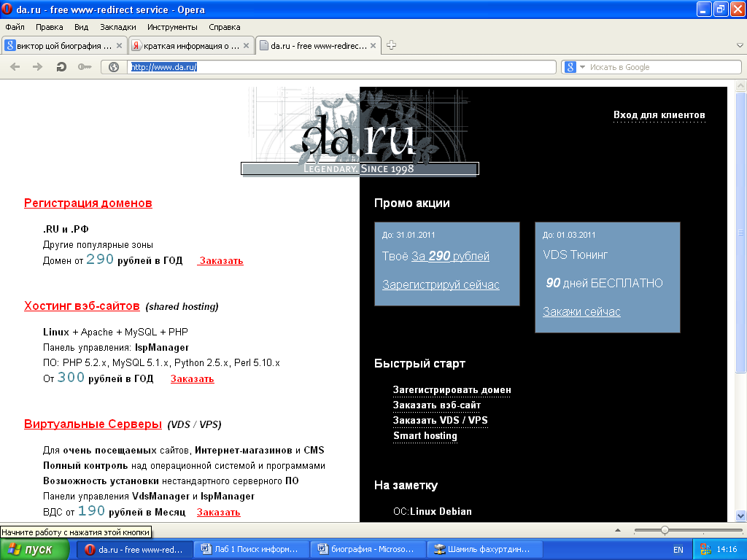This screenshot has height=560, width=747.
Task: Click 'За 290 рублей' promo link
Action: 450,256
